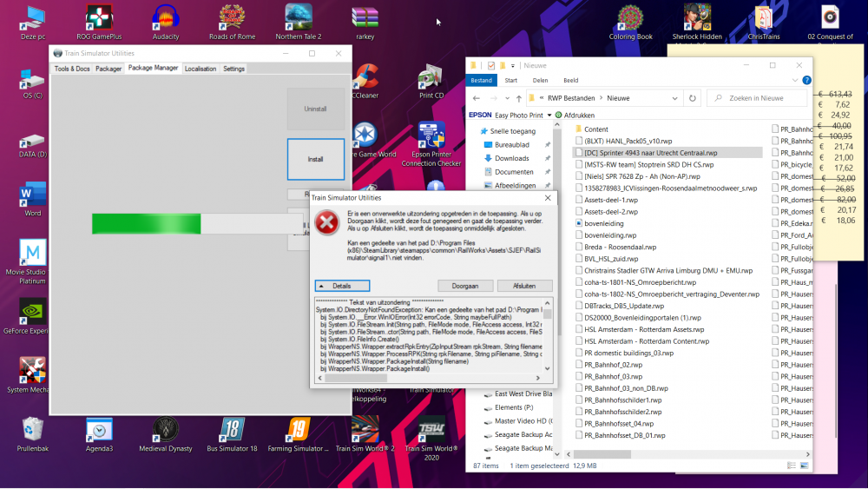The width and height of the screenshot is (868, 489).
Task: Switch to the Localisation tab
Action: (x=201, y=69)
